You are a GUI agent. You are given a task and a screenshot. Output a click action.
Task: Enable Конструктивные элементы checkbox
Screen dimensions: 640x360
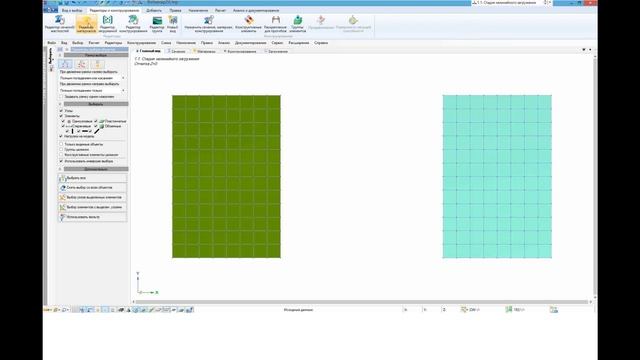(61, 155)
